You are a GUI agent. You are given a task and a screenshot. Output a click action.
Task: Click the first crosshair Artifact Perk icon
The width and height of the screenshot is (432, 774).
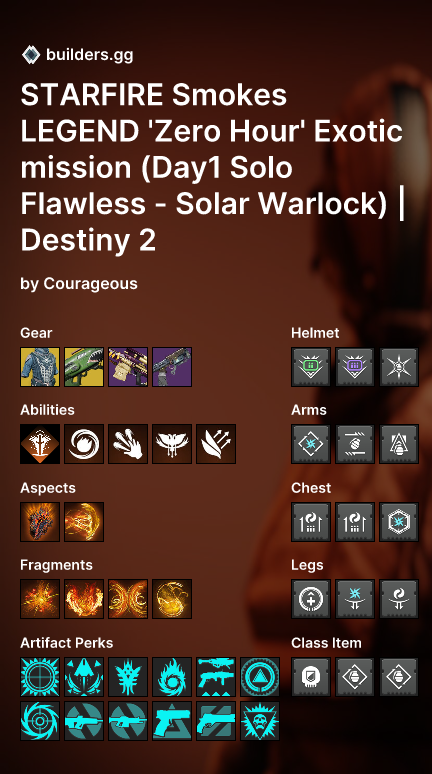pyautogui.click(x=40, y=677)
